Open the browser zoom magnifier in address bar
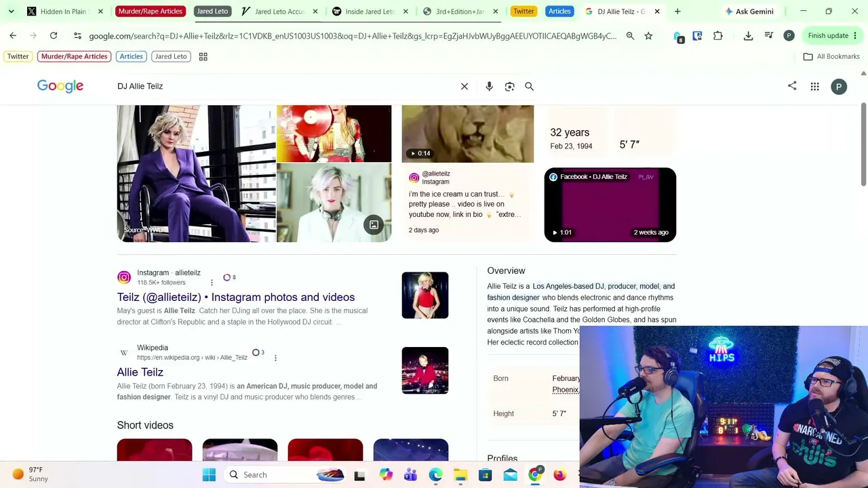Image resolution: width=868 pixels, height=488 pixels. click(630, 36)
